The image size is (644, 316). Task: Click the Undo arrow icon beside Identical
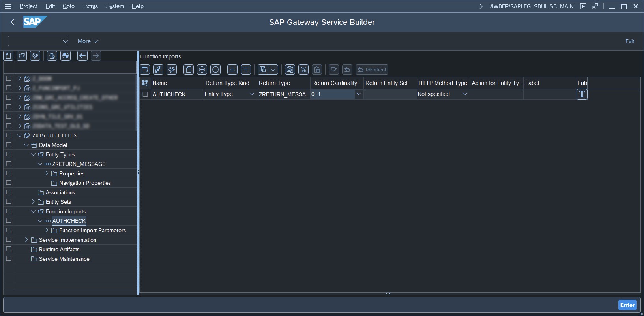coord(347,70)
